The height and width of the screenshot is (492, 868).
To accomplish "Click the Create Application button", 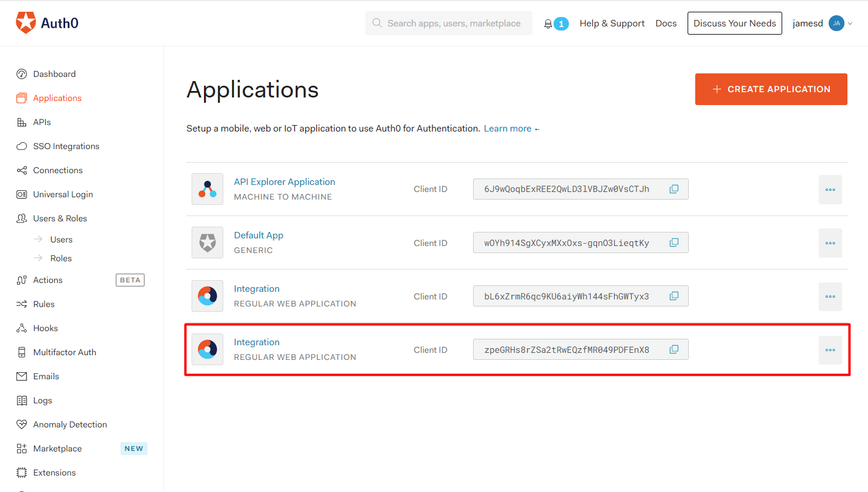I will 771,89.
